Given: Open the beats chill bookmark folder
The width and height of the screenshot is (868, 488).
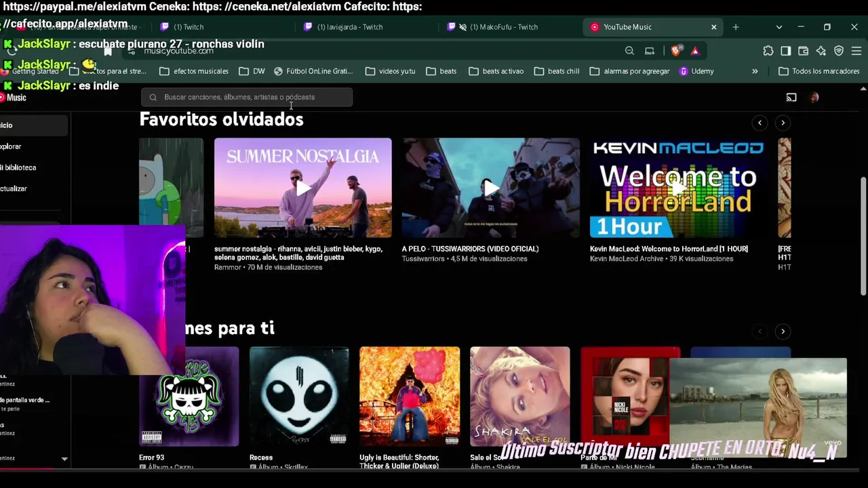Looking at the screenshot, I should [x=557, y=71].
